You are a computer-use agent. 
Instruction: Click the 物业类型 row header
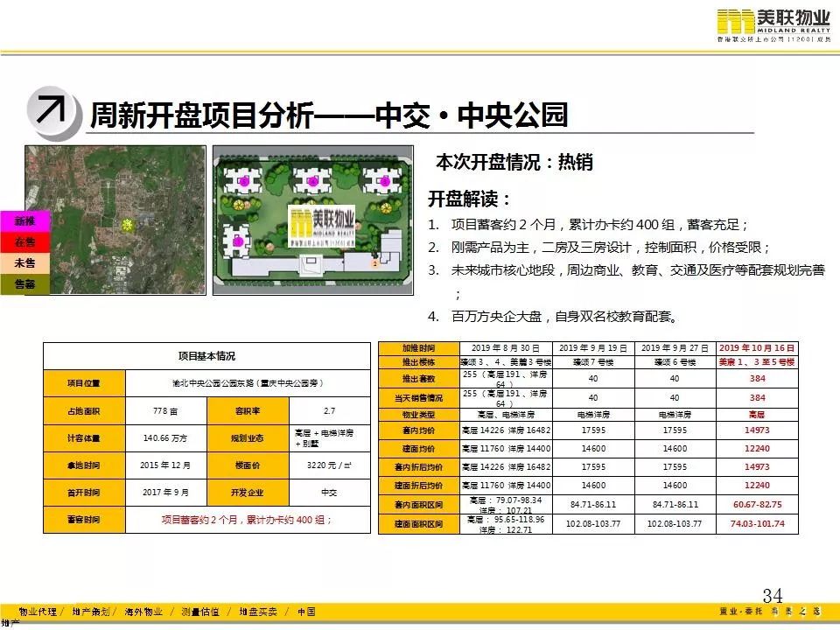pos(419,415)
